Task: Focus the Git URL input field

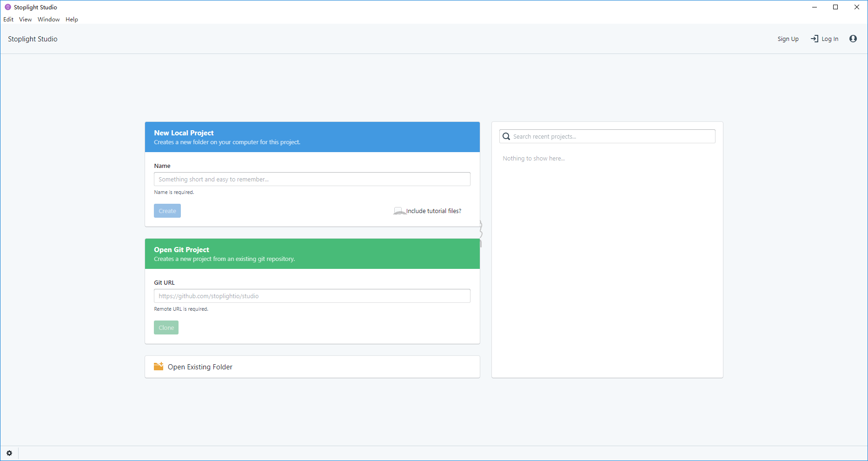Action: pos(312,296)
